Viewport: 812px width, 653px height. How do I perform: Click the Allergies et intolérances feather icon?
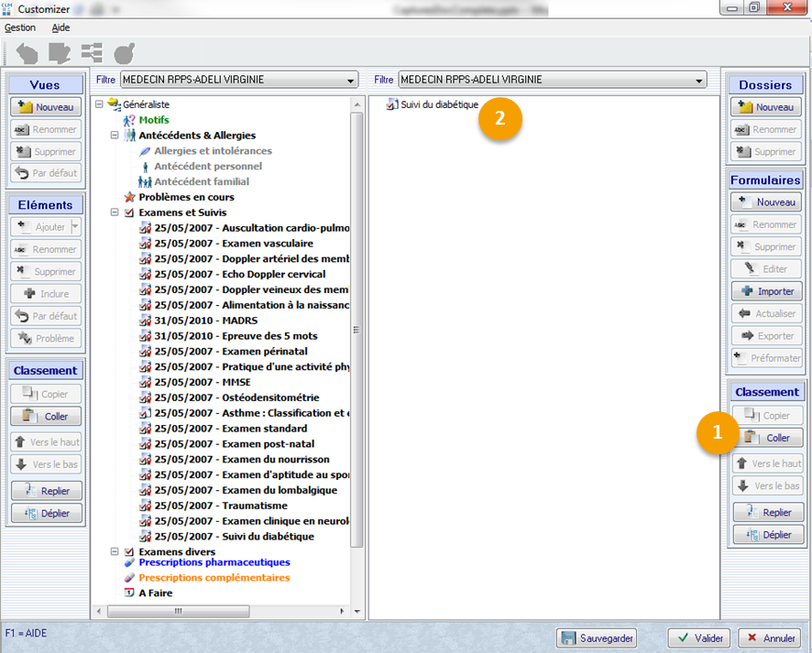(145, 151)
